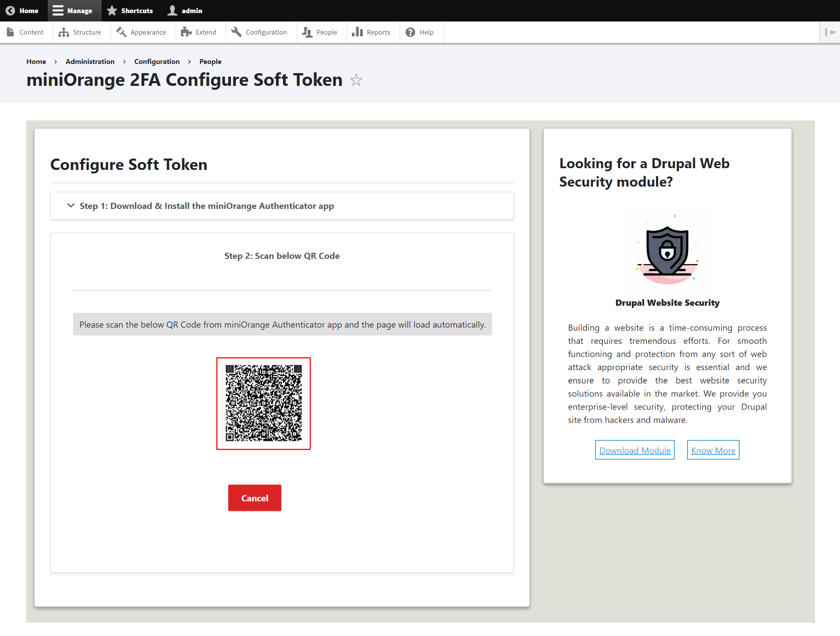
Task: Click the QR code image
Action: coord(263,403)
